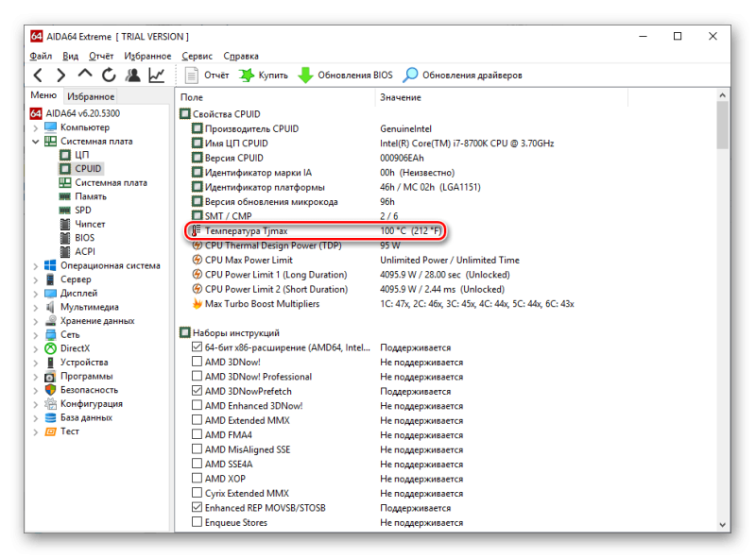
Task: Click the Back navigation arrow
Action: pos(39,76)
